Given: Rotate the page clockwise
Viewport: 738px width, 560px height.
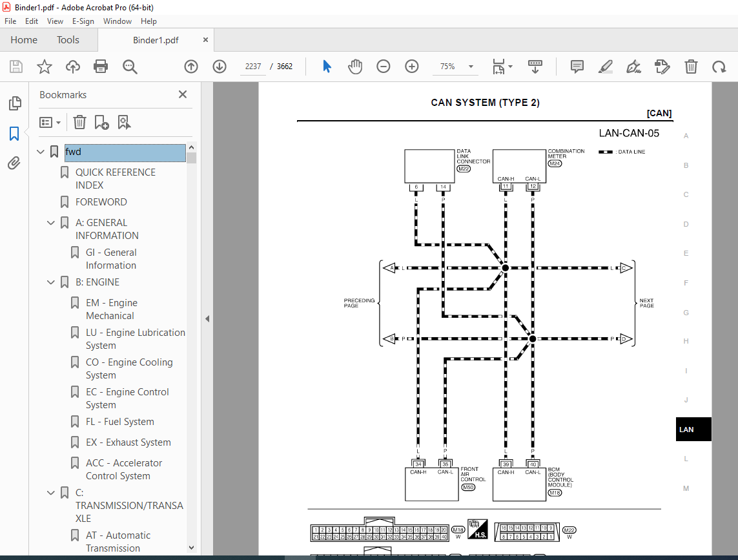Looking at the screenshot, I should pos(719,67).
